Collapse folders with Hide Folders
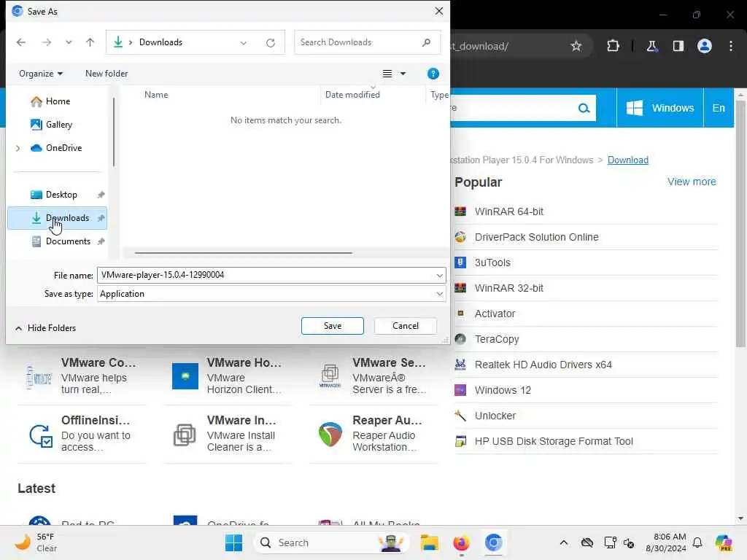The image size is (747, 560). click(x=45, y=328)
